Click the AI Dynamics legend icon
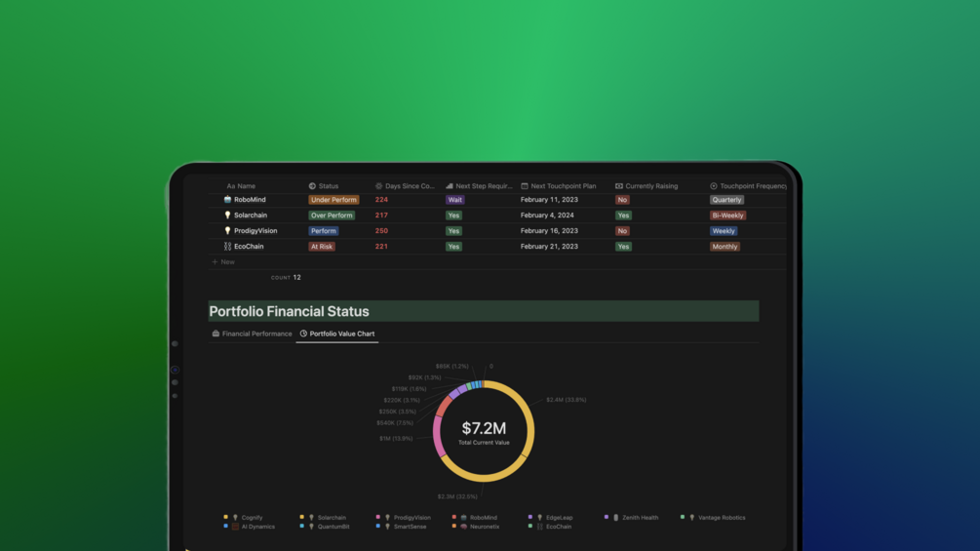Screen dimensions: 980x551 pos(236,527)
